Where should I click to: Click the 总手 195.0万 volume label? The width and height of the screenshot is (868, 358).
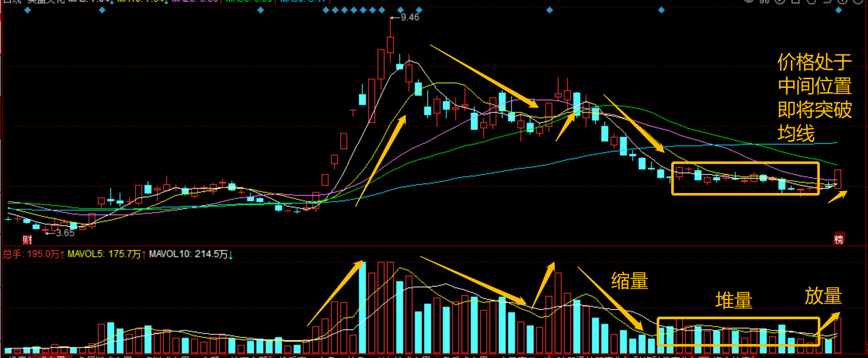34,254
